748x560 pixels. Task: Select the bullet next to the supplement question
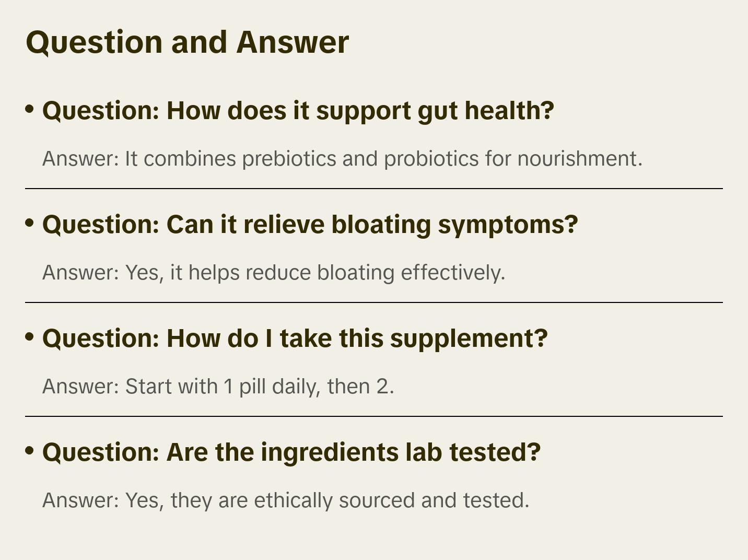coord(30,336)
